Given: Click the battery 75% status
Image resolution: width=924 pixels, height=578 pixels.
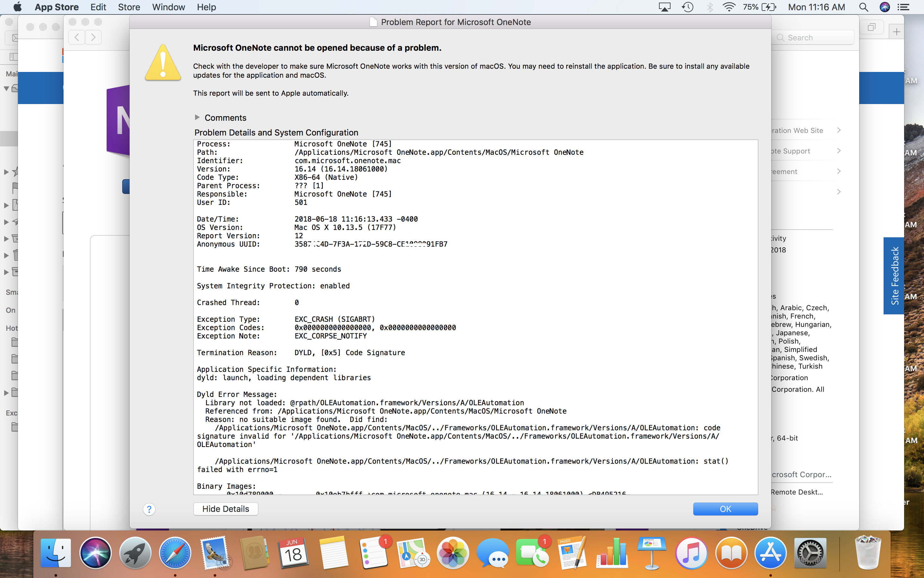Looking at the screenshot, I should [759, 7].
